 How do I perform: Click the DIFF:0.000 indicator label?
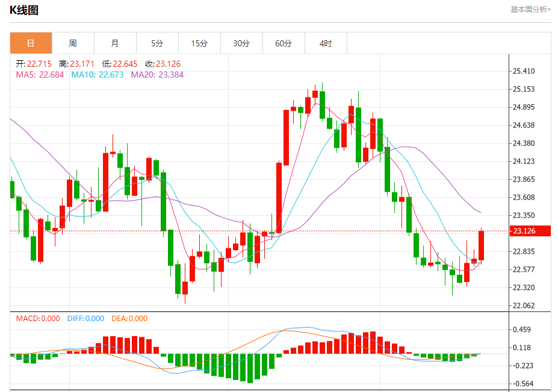[x=85, y=319]
